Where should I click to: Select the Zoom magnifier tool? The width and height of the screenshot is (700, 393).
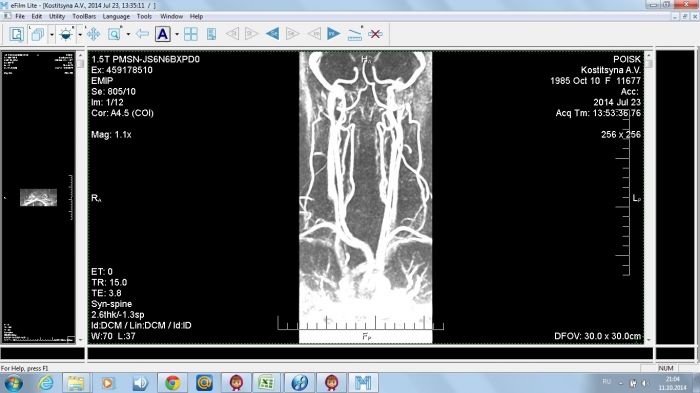coord(114,34)
